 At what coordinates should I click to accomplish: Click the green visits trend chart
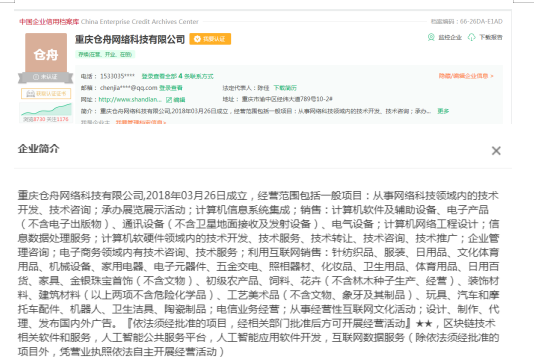(46, 109)
